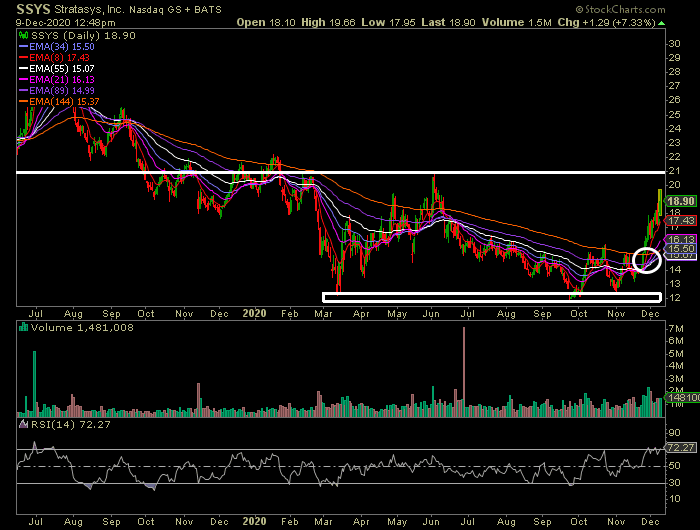Click the SSYS (Daily) 18.90 legend entry

point(83,36)
